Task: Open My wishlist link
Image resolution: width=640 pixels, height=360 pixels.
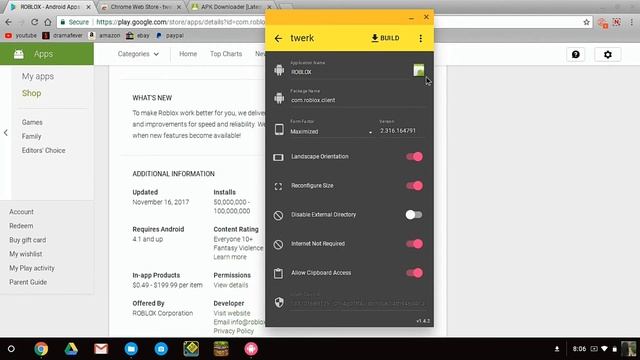Action: pyautogui.click(x=25, y=254)
